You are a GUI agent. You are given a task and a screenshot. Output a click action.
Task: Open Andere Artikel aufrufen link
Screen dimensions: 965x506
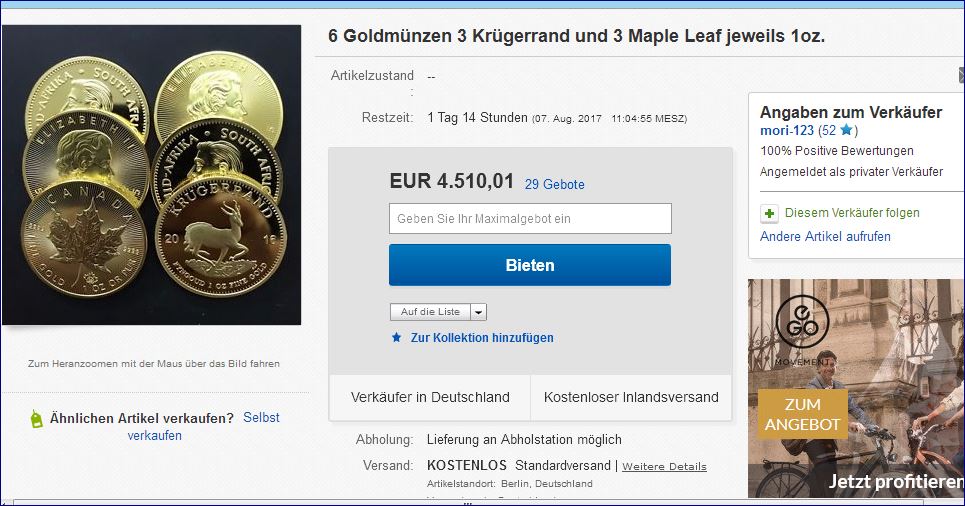pyautogui.click(x=825, y=236)
